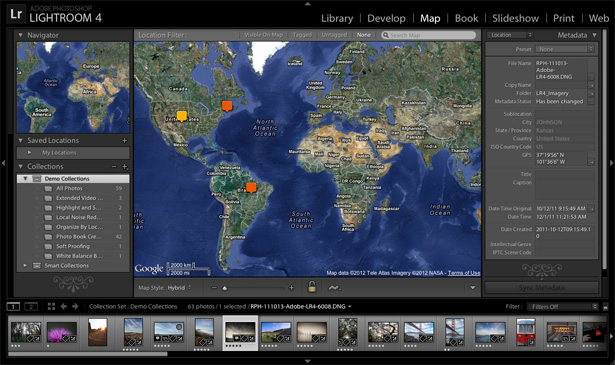Open the map toolbar options arrow
Screen dimensions: 615x365
pos(473,288)
